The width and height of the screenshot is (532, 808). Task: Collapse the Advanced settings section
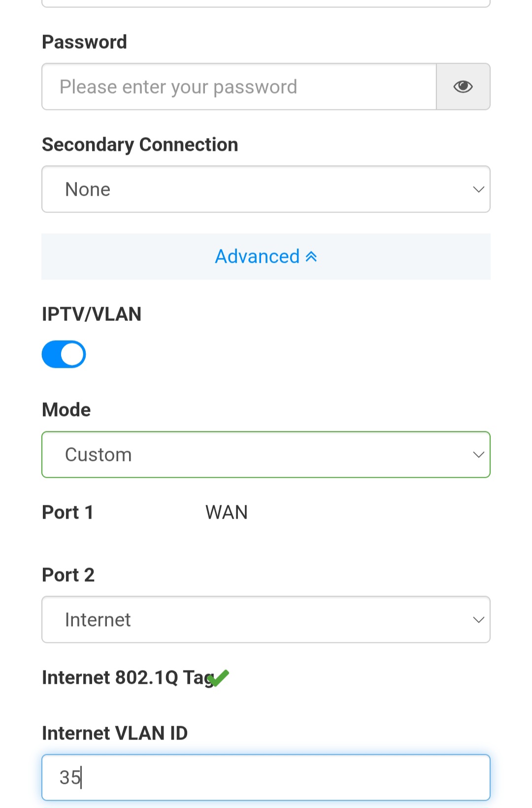(x=266, y=256)
